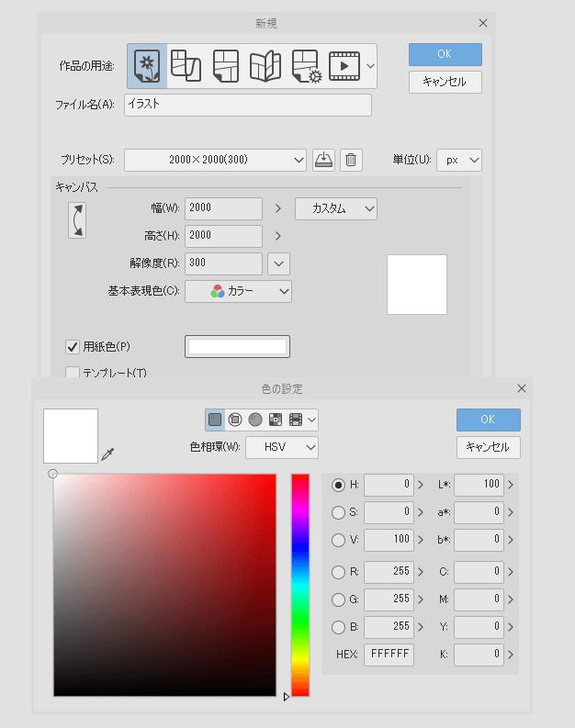This screenshot has height=728, width=575.
Task: Expand more work type options arrow
Action: (x=371, y=66)
